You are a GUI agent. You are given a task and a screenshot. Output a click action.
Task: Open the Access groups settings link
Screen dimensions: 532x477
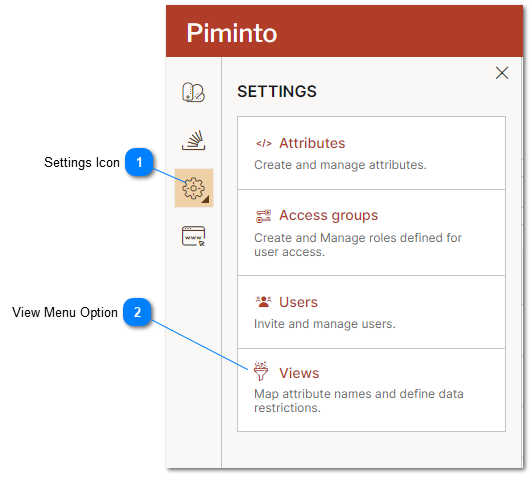328,215
